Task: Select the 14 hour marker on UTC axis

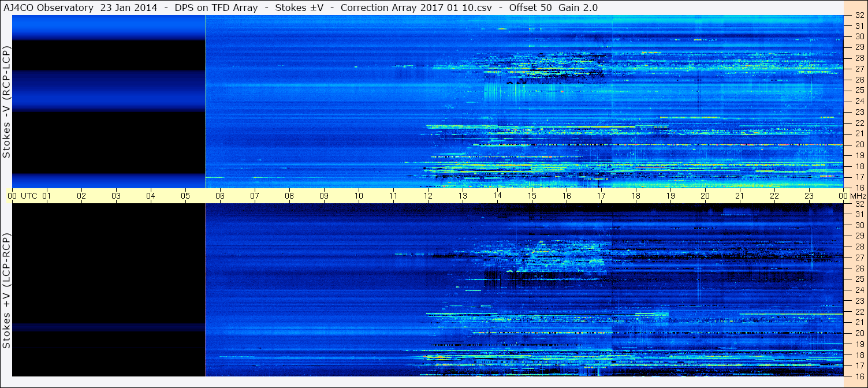Action: click(497, 196)
